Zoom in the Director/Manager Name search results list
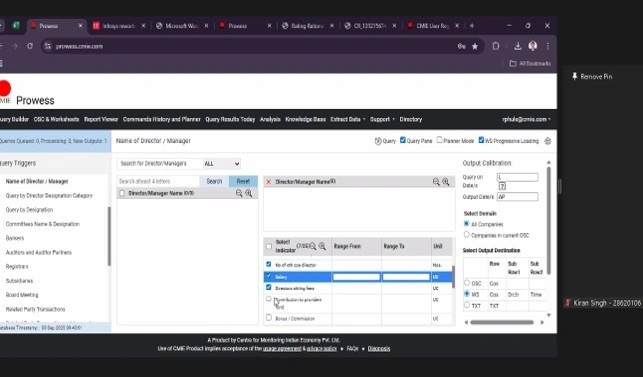The width and height of the screenshot is (643, 377). pos(249,193)
